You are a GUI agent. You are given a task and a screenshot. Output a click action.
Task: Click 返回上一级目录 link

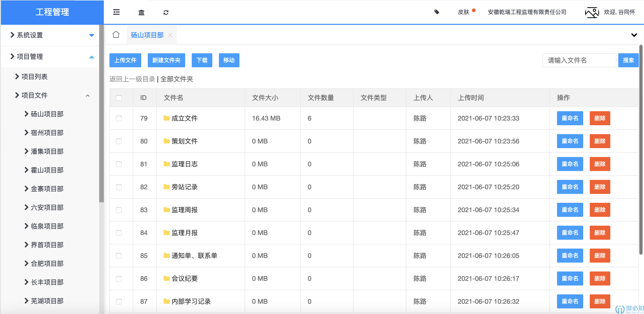pyautogui.click(x=132, y=79)
